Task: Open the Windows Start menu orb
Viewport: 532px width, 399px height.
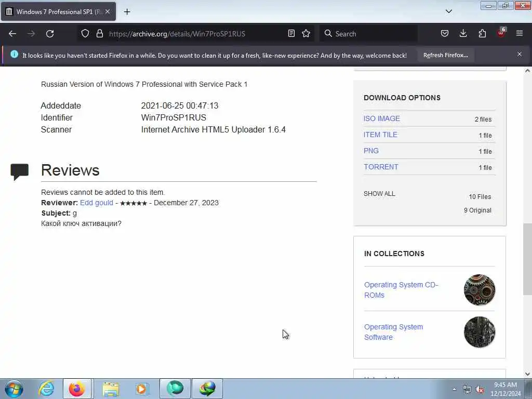Action: click(x=14, y=389)
